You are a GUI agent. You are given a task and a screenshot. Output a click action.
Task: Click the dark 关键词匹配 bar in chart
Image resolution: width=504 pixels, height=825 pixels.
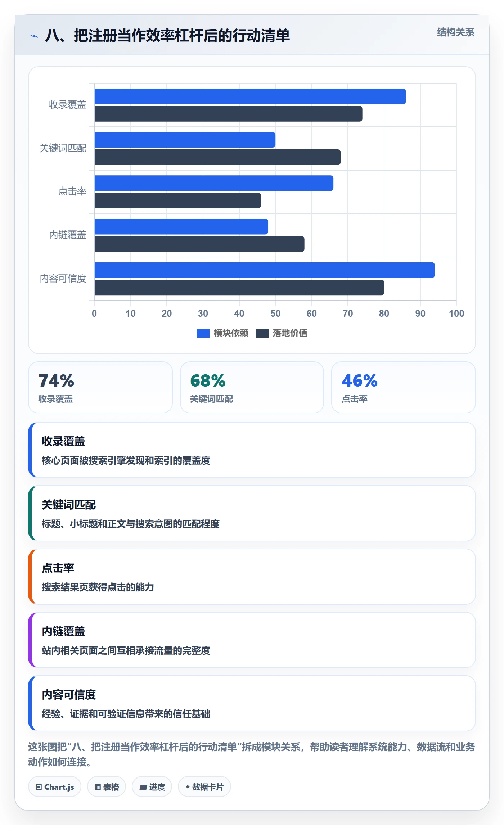[x=217, y=157]
